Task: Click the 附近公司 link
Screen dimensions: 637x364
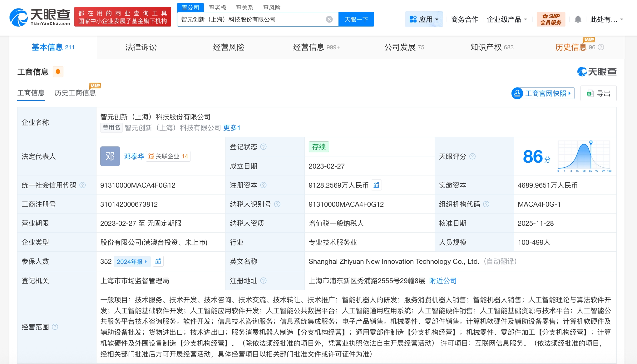Action: tap(443, 281)
